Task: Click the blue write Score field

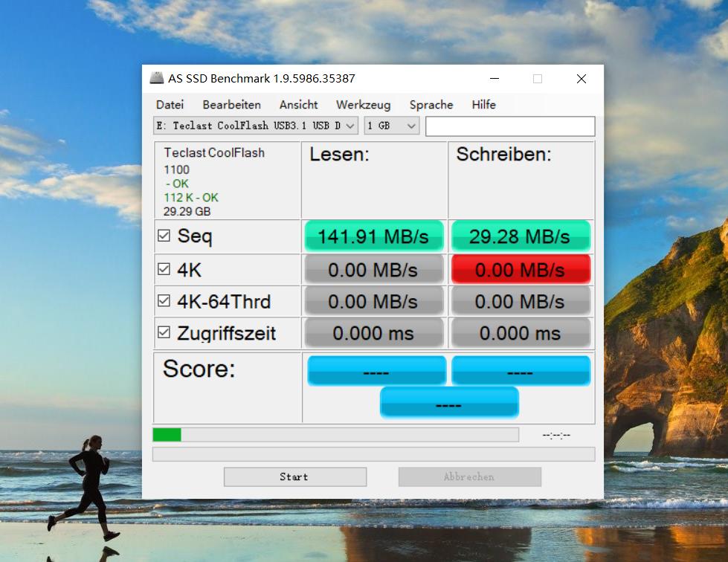Action: pos(521,369)
